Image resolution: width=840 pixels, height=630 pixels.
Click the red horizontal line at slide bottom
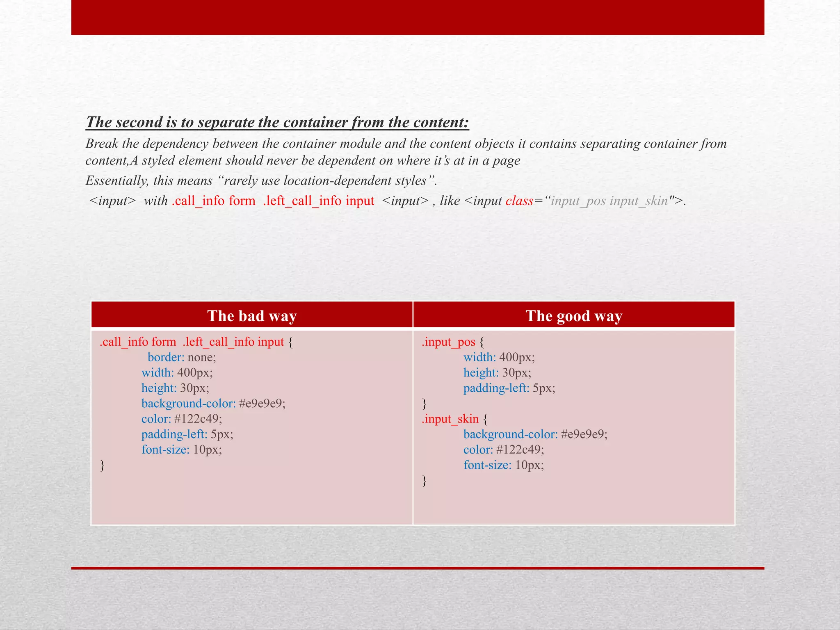(x=418, y=568)
